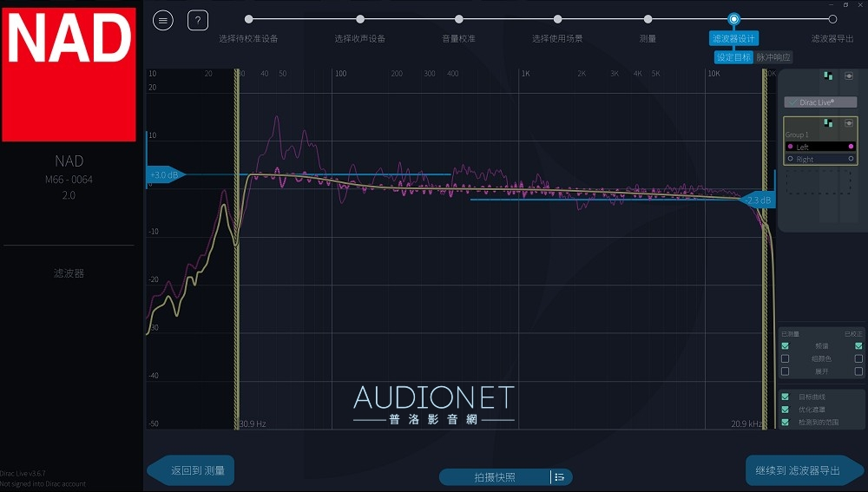Click the left yellow 30.9 Hz range curtain
Screen dimensions: 868x492
[237, 249]
